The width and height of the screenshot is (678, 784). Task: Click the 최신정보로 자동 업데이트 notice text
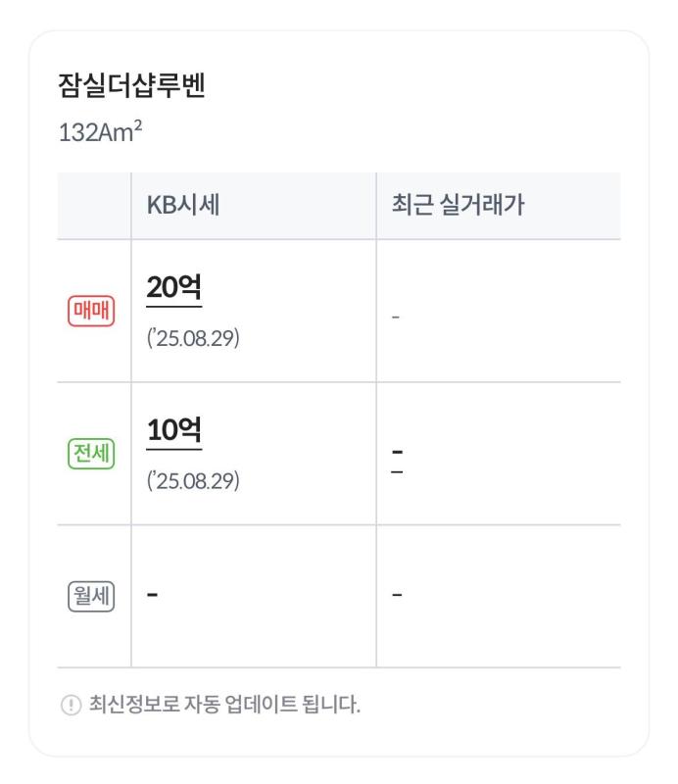coord(224,705)
